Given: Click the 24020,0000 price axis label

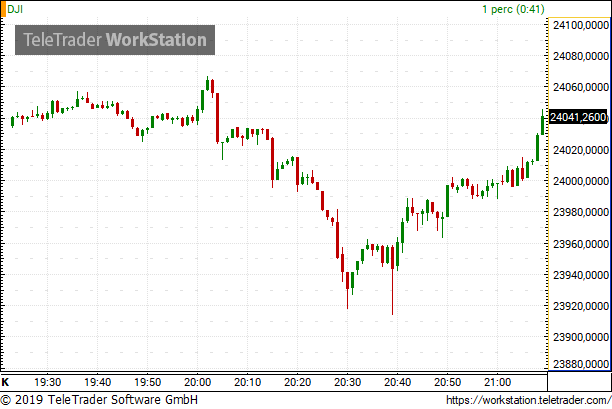Looking at the screenshot, I should (581, 150).
